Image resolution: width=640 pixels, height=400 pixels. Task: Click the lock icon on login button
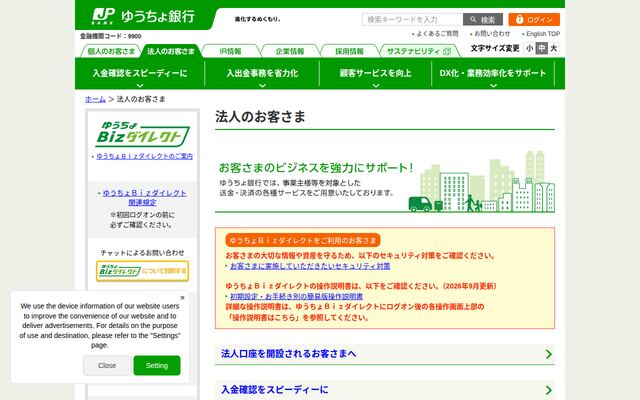click(519, 19)
